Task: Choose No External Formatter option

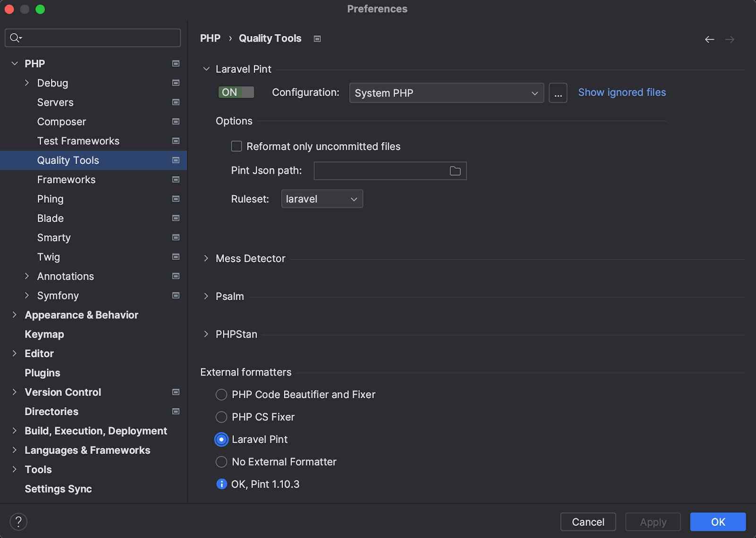Action: point(221,462)
